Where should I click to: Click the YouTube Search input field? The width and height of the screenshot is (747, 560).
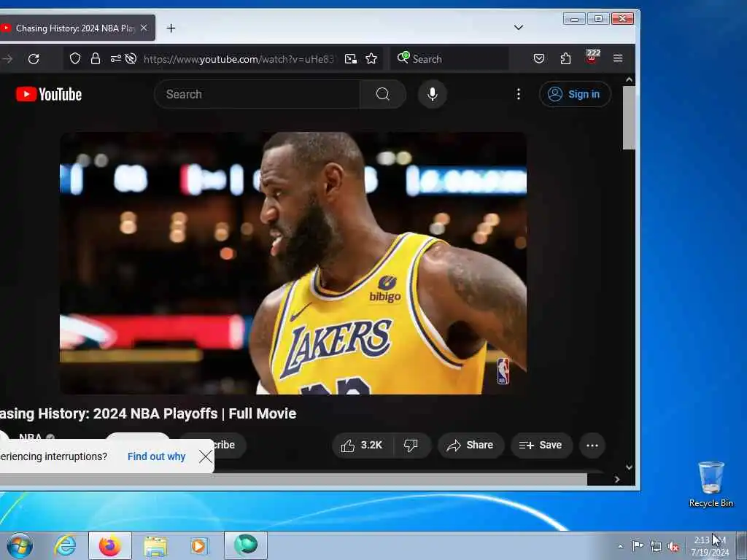(x=258, y=94)
